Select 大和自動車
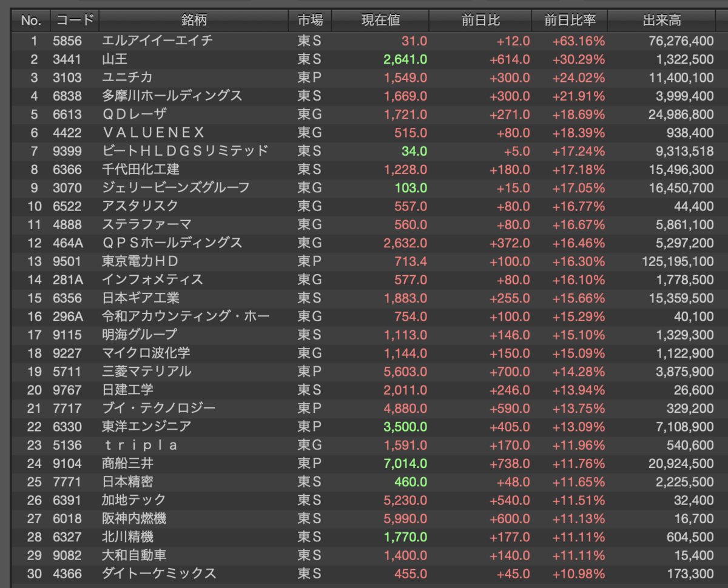 pos(134,555)
